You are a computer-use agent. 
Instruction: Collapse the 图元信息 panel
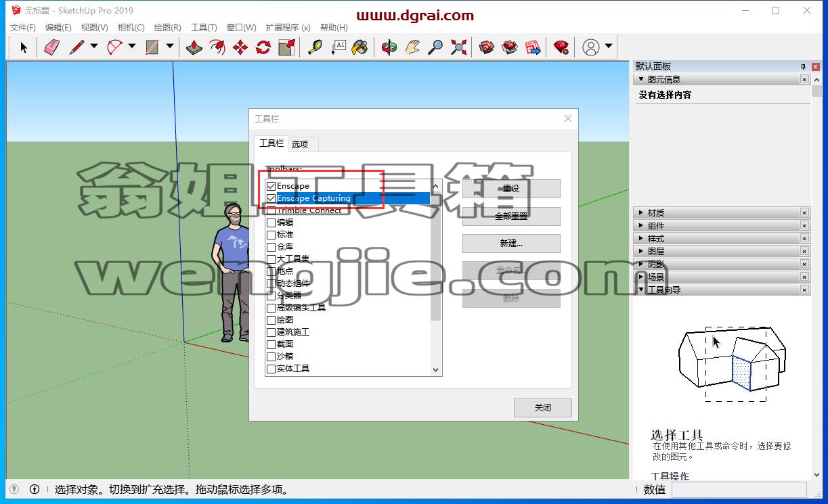(641, 79)
